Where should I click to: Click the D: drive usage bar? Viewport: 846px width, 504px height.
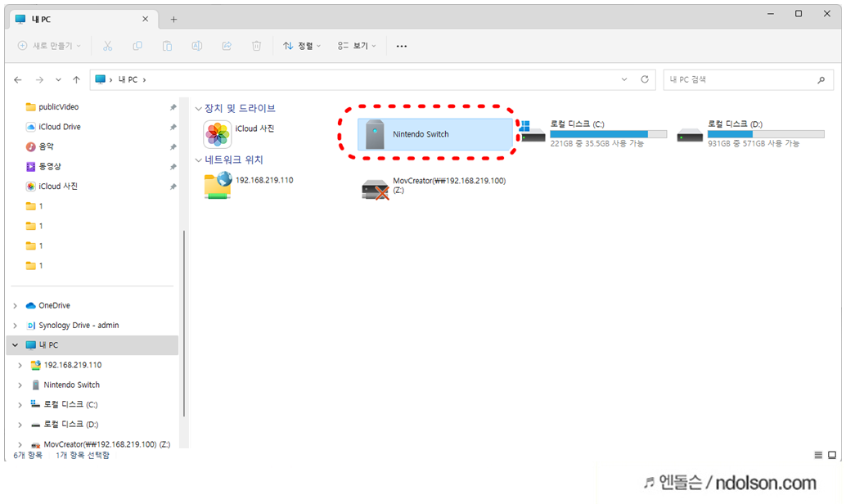point(766,134)
